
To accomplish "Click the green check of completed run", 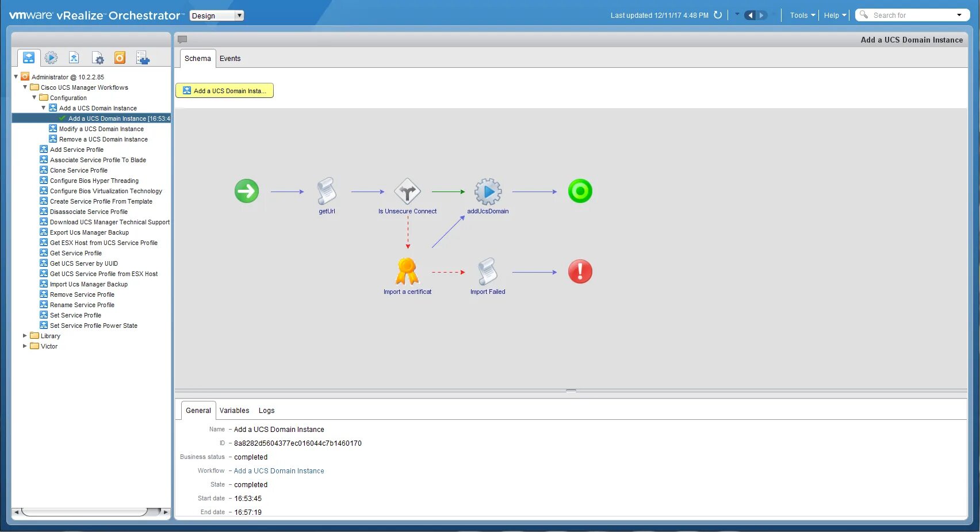I will tap(62, 118).
